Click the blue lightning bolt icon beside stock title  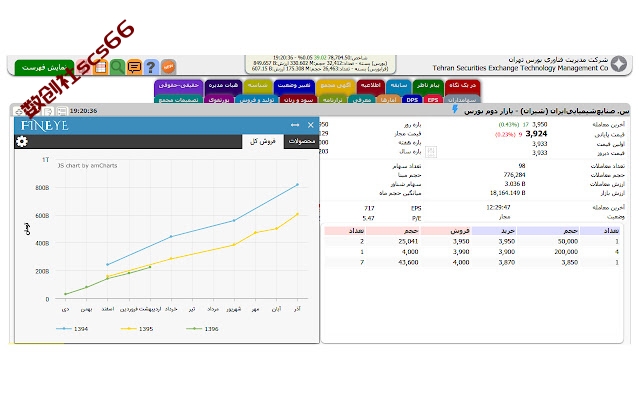point(455,109)
